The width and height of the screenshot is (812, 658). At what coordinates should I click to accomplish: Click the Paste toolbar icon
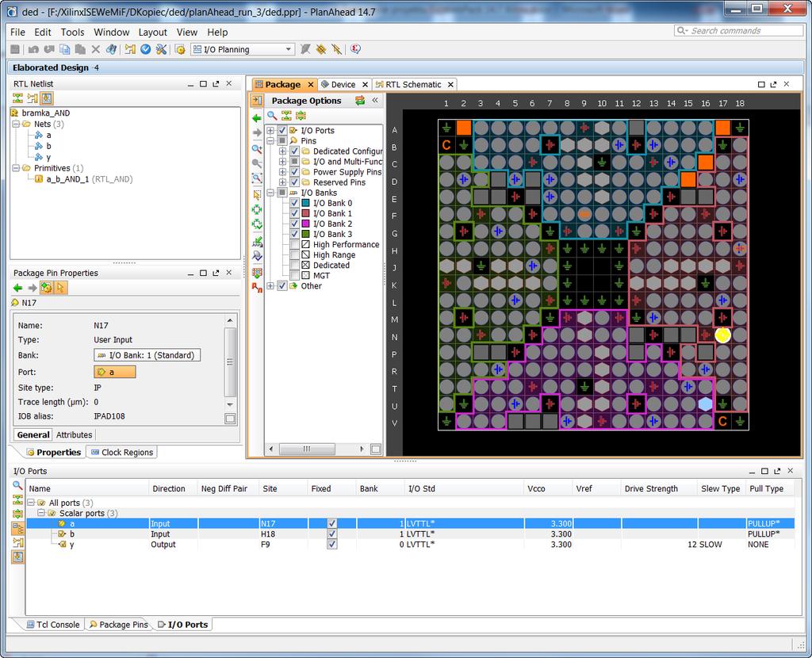click(80, 49)
